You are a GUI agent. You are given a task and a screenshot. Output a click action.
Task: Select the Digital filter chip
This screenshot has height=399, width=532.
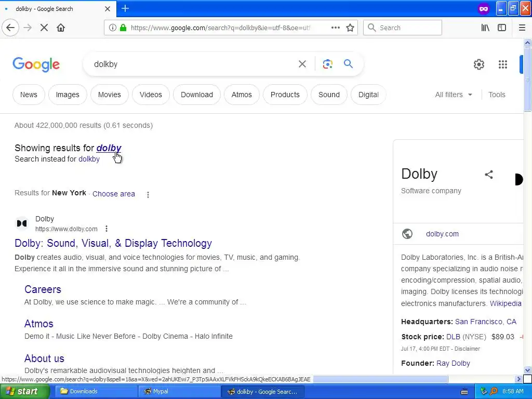coord(368,95)
